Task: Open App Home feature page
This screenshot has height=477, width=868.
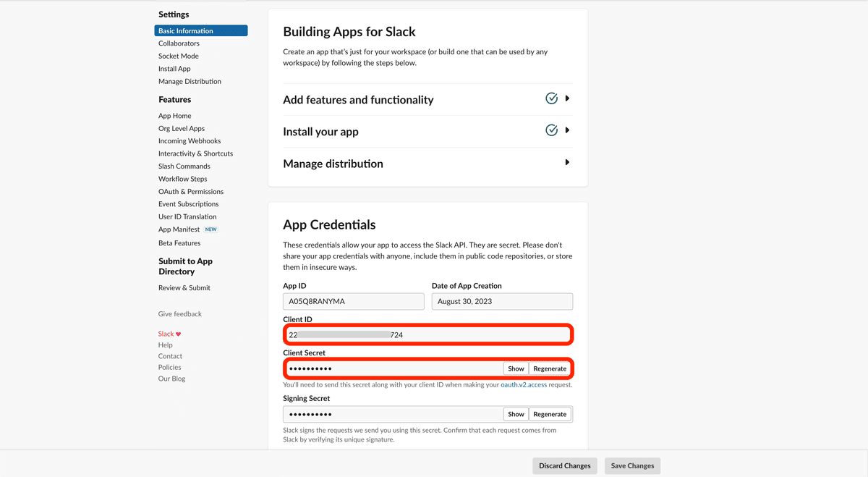Action: 175,116
